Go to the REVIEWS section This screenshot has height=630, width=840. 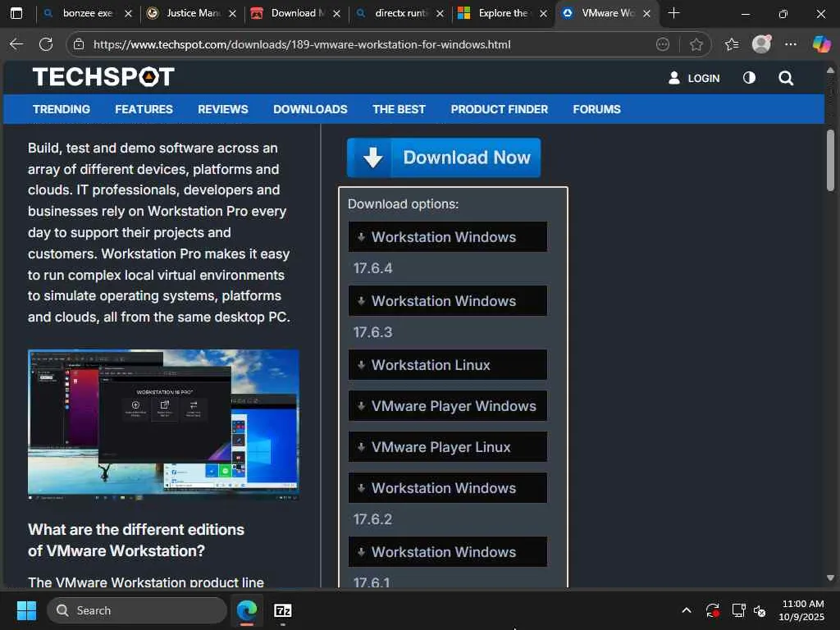tap(223, 109)
